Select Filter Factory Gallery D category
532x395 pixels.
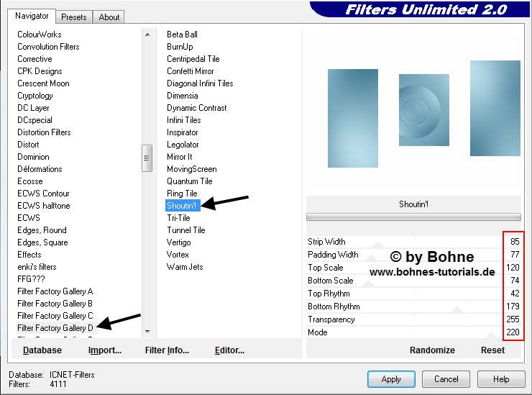(55, 328)
